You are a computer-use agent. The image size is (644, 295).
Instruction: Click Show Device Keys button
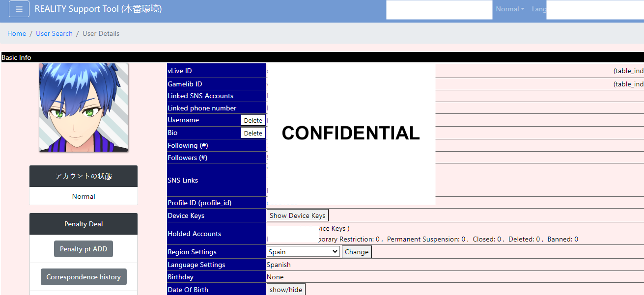[297, 215]
